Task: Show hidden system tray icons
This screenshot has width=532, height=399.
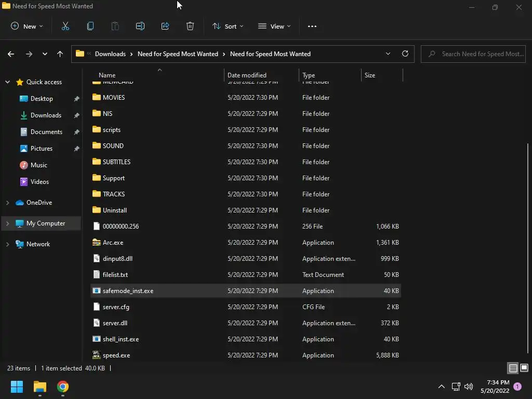Action: 442,387
